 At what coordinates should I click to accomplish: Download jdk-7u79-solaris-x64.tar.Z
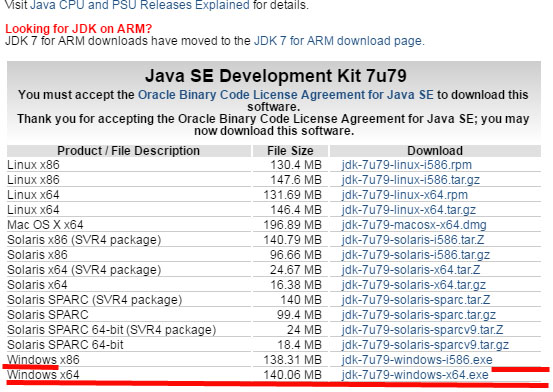pos(411,270)
